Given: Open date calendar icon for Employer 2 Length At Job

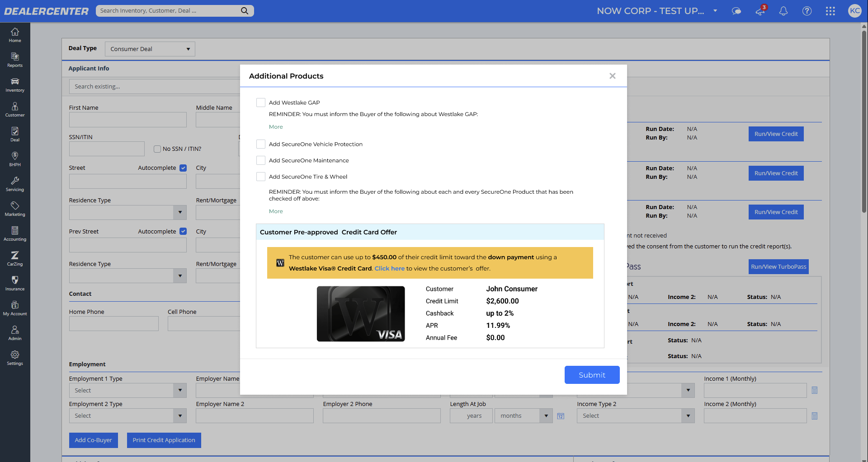Looking at the screenshot, I should tap(561, 416).
